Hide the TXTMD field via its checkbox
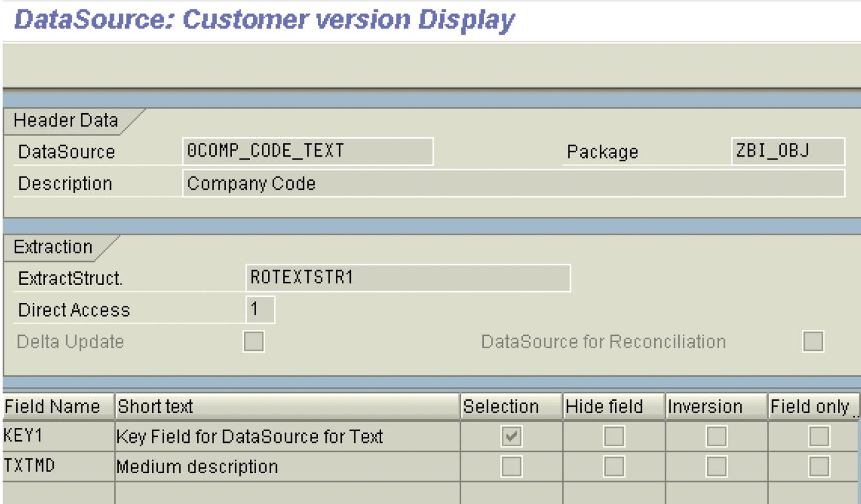The height and width of the screenshot is (504, 861). pos(613,466)
